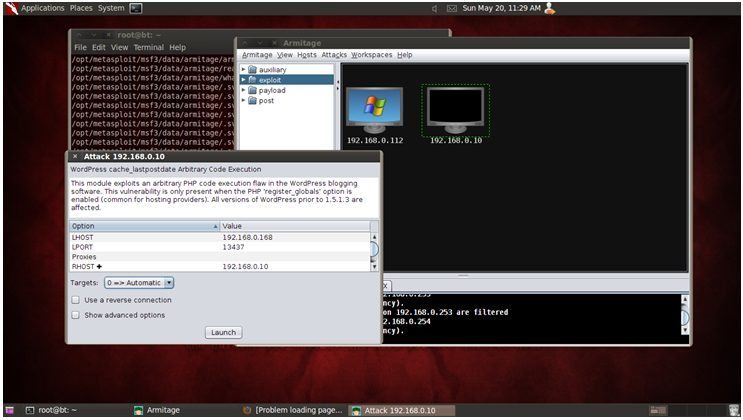Click the payload folder icon
This screenshot has width=743, height=420.
253,90
